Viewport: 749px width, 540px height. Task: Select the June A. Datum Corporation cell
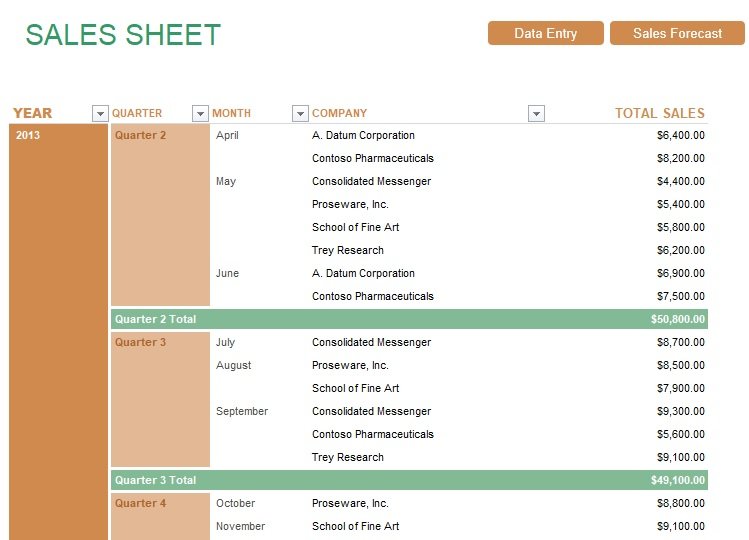(x=363, y=273)
